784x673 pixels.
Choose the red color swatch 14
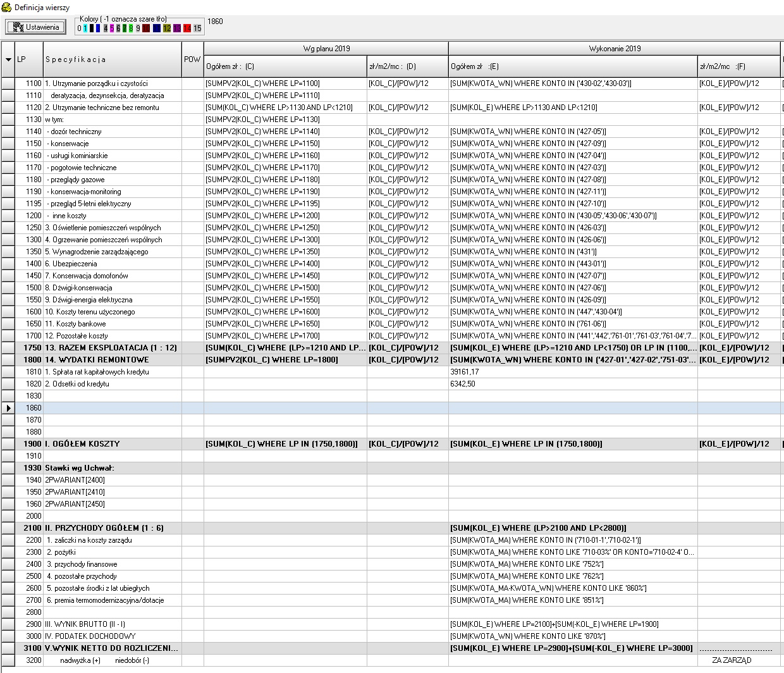pyautogui.click(x=187, y=28)
